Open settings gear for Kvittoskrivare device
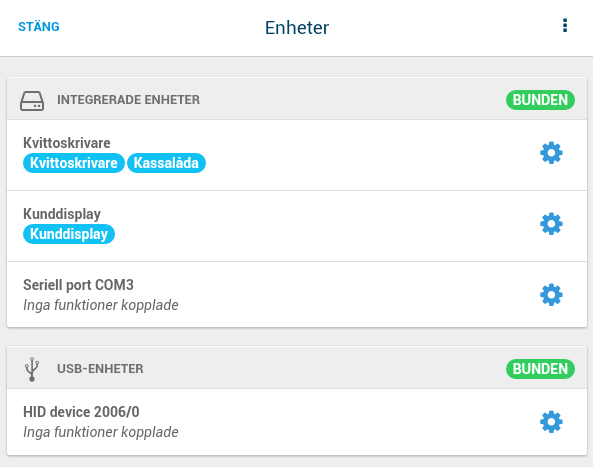This screenshot has height=467, width=593. (551, 153)
